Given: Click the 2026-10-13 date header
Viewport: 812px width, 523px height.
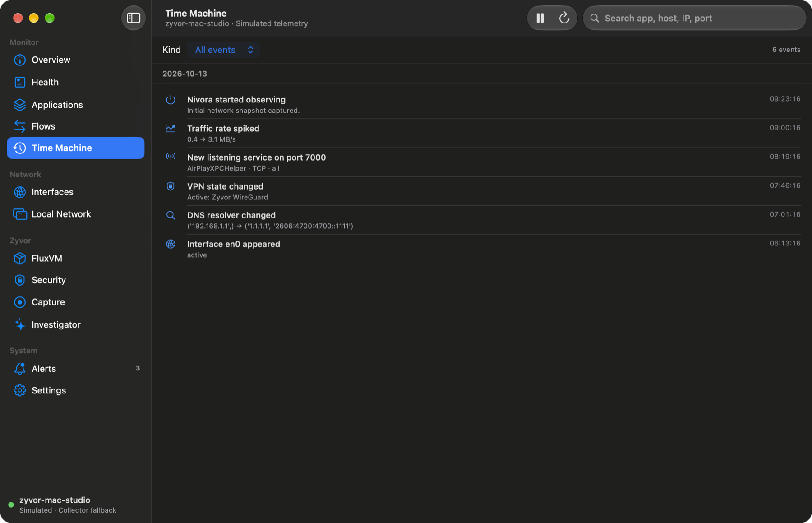Looking at the screenshot, I should tap(185, 74).
